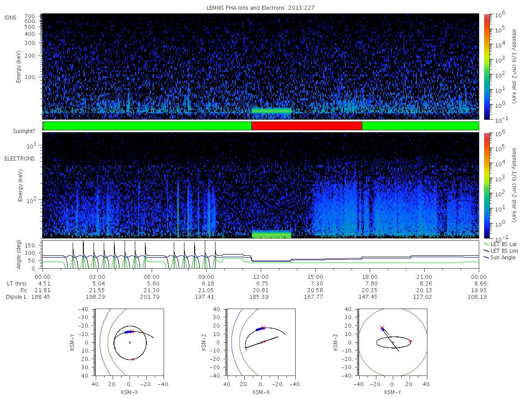Screen dimensions: 532x399
Task: Click the red dot on the KSM-X/KSM-Y orbit
Action: (133, 359)
